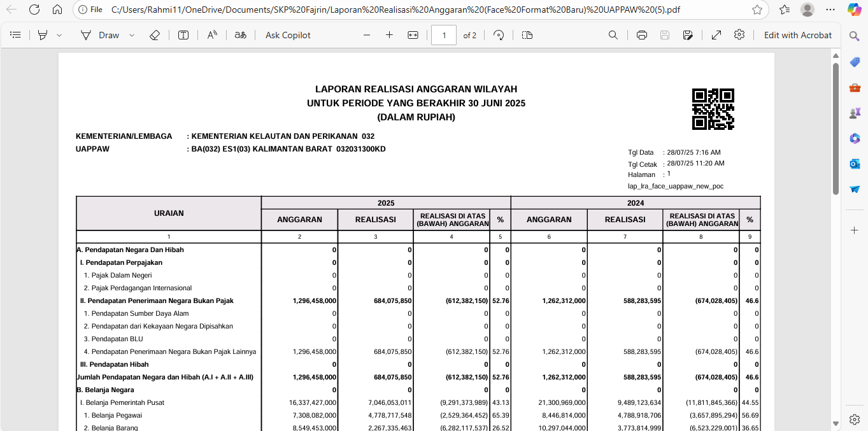868x431 pixels.
Task: Click the row 'III. Pendapatan Hibah'
Action: click(418, 364)
